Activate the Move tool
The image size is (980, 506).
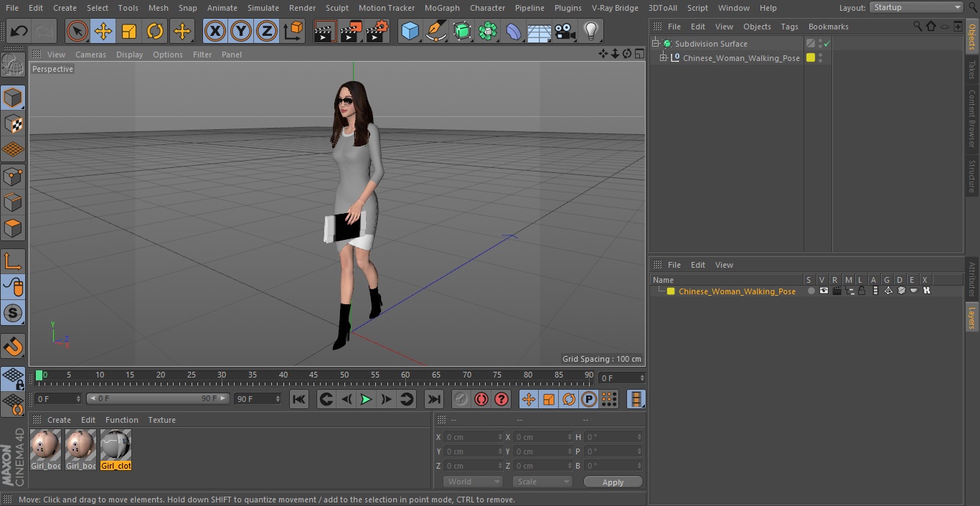(x=103, y=32)
